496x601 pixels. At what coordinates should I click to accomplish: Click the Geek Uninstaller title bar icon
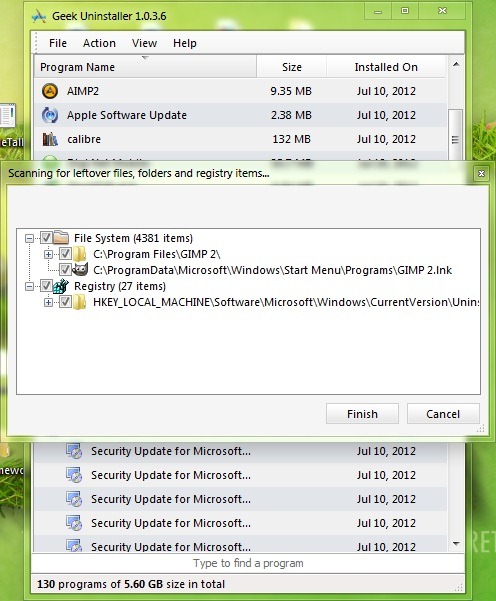[39, 16]
